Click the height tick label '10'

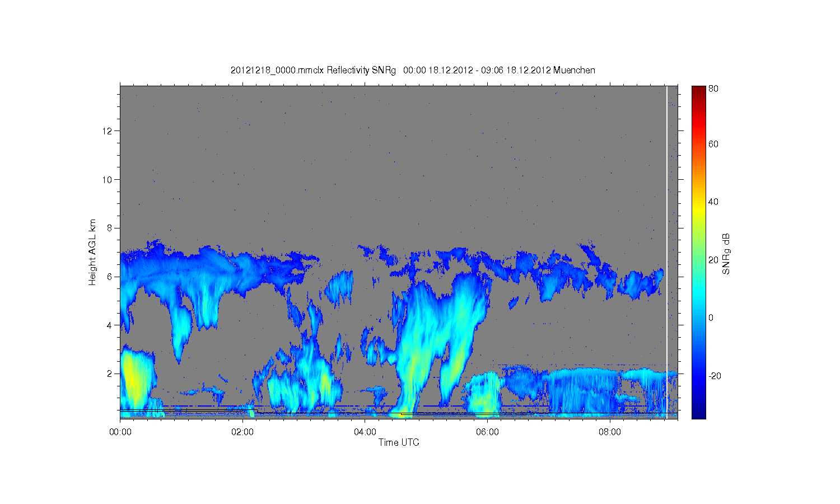108,180
